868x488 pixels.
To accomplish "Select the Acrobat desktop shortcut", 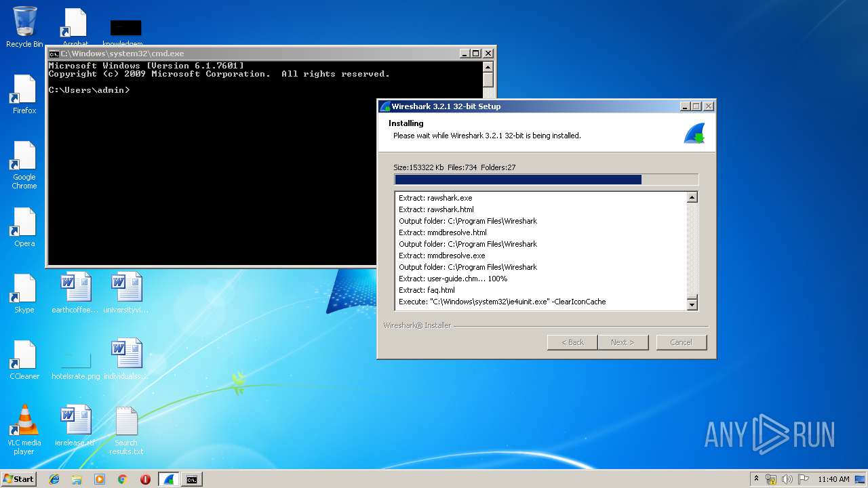I will point(75,27).
